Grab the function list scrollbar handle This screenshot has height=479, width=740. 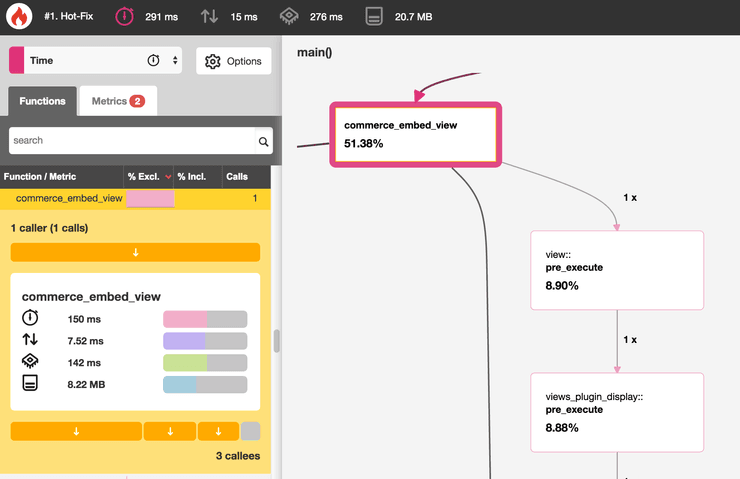(x=277, y=341)
